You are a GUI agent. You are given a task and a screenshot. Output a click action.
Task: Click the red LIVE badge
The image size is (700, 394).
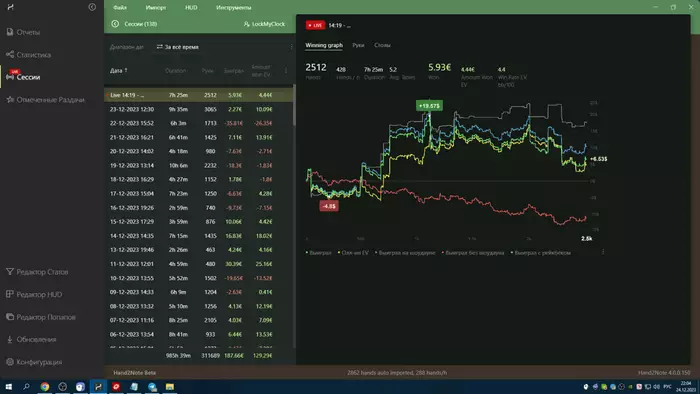[315, 25]
